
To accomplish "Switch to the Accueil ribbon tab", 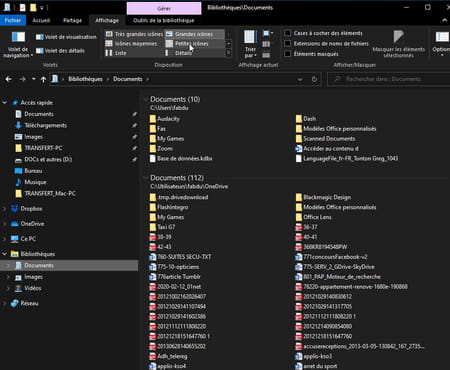I will click(x=41, y=20).
